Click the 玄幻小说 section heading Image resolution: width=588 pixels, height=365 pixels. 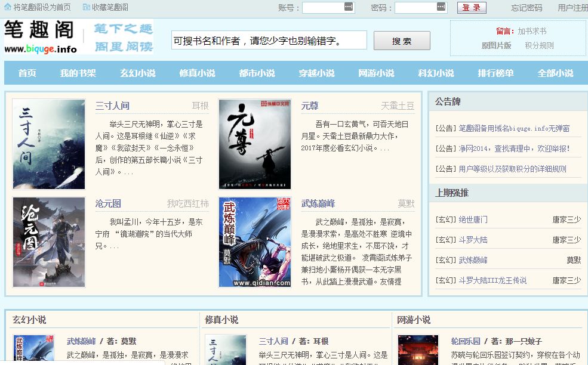29,320
